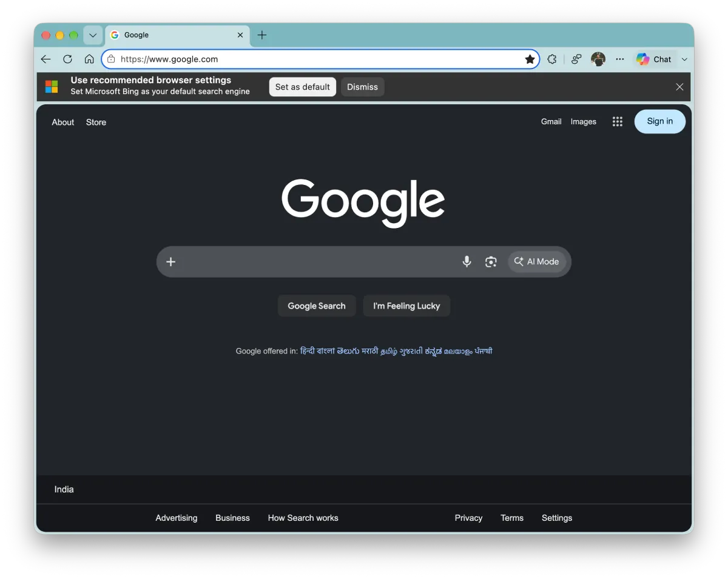
Task: Switch Google language to বাংলা
Action: pyautogui.click(x=326, y=351)
